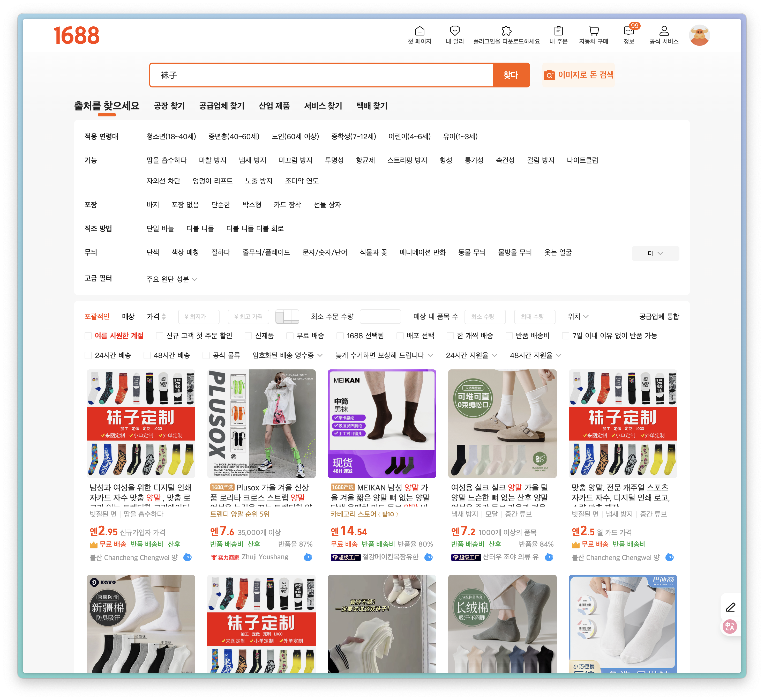
Task: Click the 첫 페이지 home icon
Action: [420, 31]
